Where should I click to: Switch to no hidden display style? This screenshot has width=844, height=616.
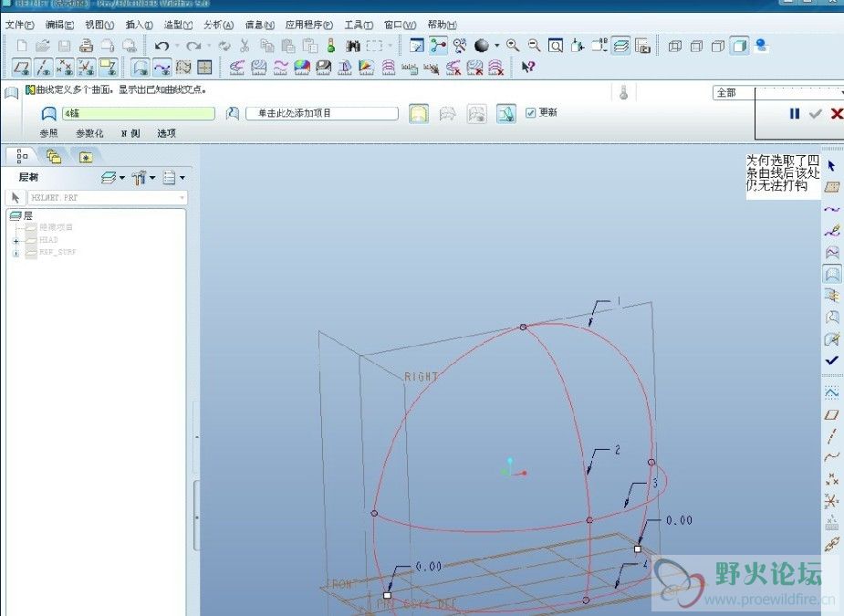pyautogui.click(x=717, y=47)
